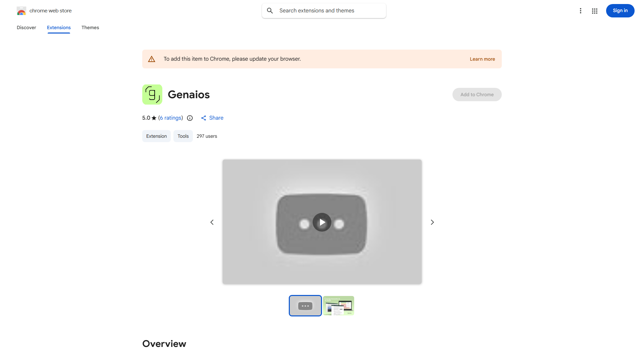
Task: Select the second screenshot thumbnail
Action: pyautogui.click(x=338, y=306)
